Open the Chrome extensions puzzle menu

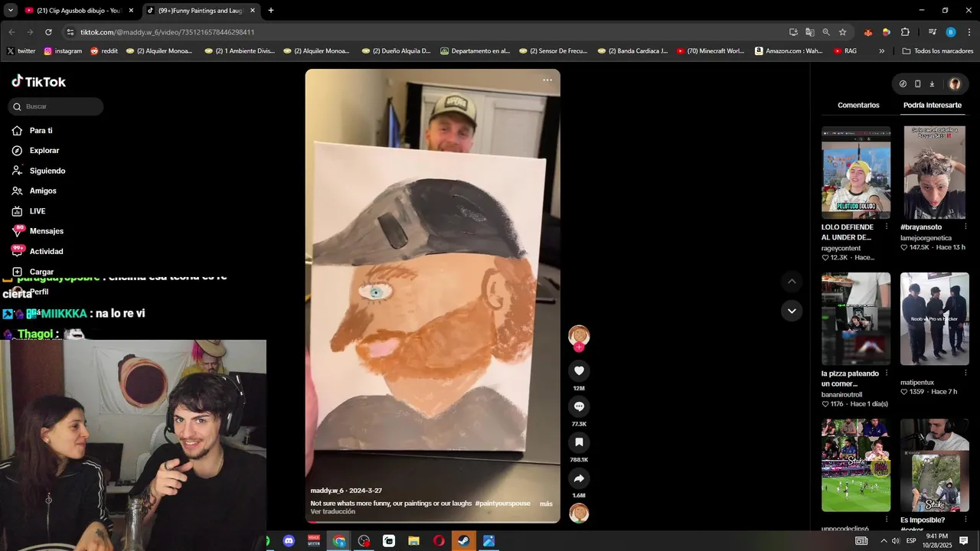(x=905, y=32)
